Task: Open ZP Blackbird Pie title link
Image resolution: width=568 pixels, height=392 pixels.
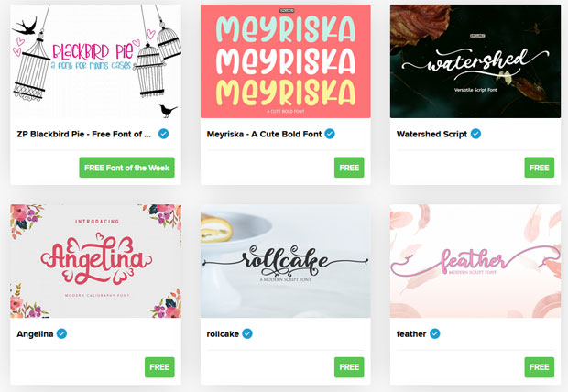Action: [84, 134]
